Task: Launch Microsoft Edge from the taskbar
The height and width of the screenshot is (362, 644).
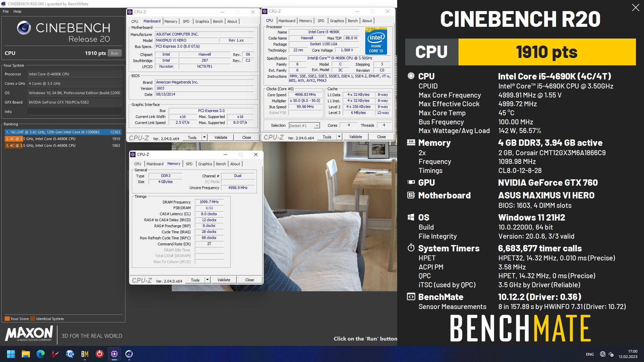Action: [x=41, y=354]
